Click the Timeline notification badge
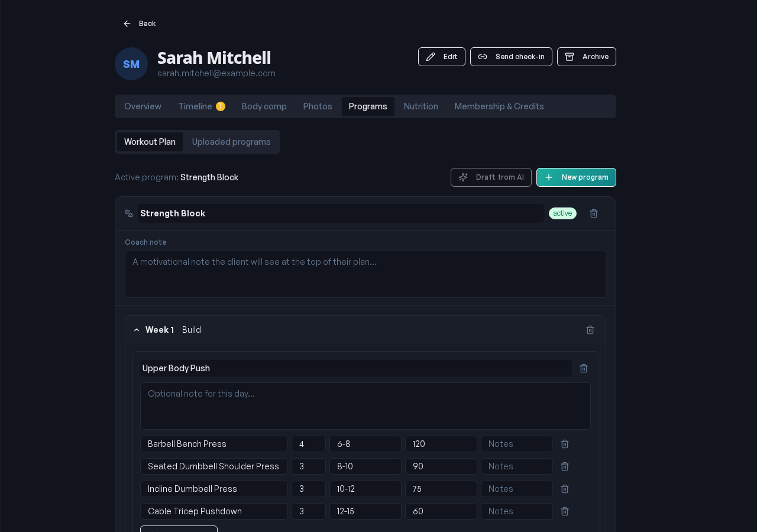This screenshot has height=532, width=757. point(221,106)
